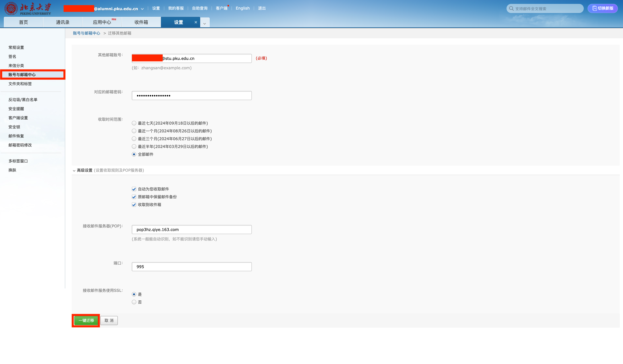The height and width of the screenshot is (364, 623).
Task: Expand the account dropdown next to the email address
Action: (142, 8)
